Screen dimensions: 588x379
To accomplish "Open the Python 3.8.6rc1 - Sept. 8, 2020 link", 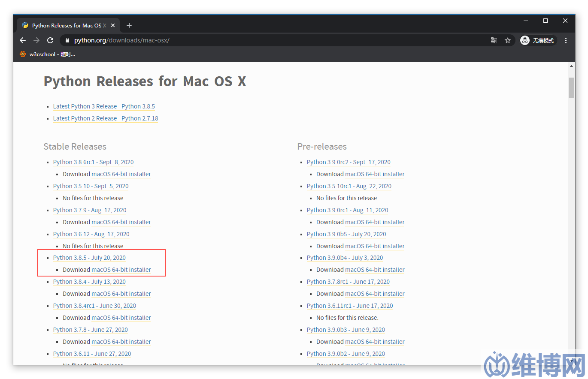I will tap(93, 162).
